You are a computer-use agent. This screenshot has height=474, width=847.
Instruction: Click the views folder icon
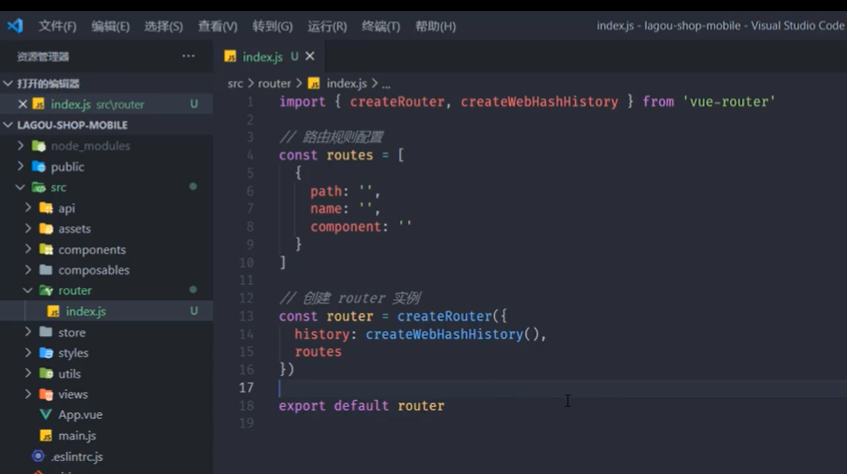(46, 395)
